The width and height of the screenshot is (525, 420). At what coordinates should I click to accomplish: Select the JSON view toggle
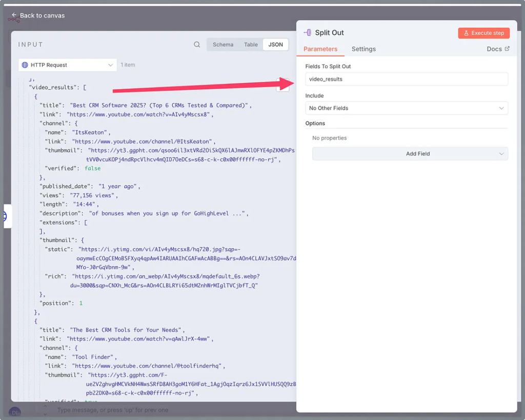[275, 45]
